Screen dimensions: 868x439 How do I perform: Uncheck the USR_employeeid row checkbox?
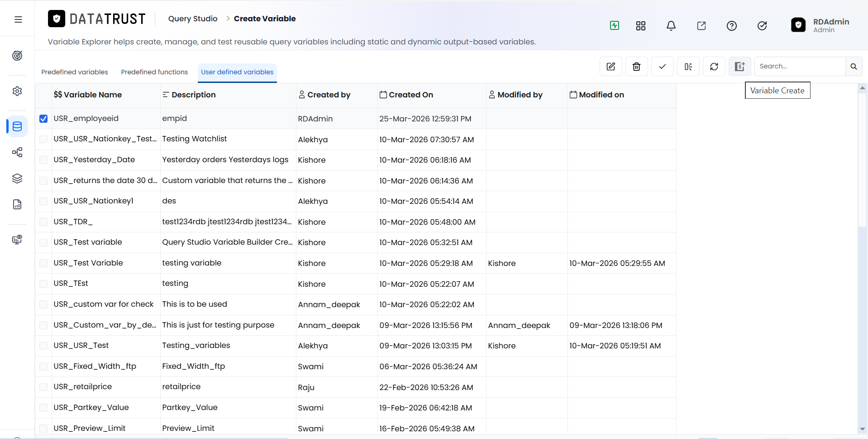pos(43,119)
